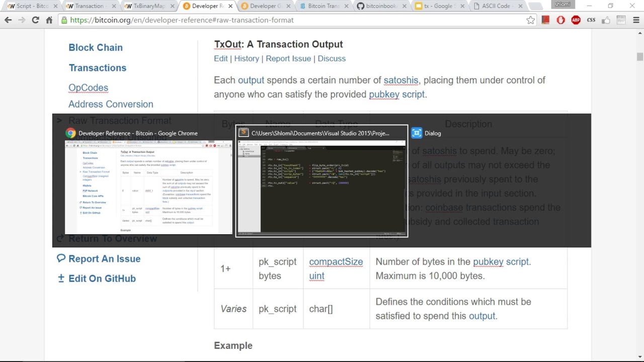This screenshot has height=362, width=644.
Task: Open the Transactions sidebar section
Action: [97, 68]
